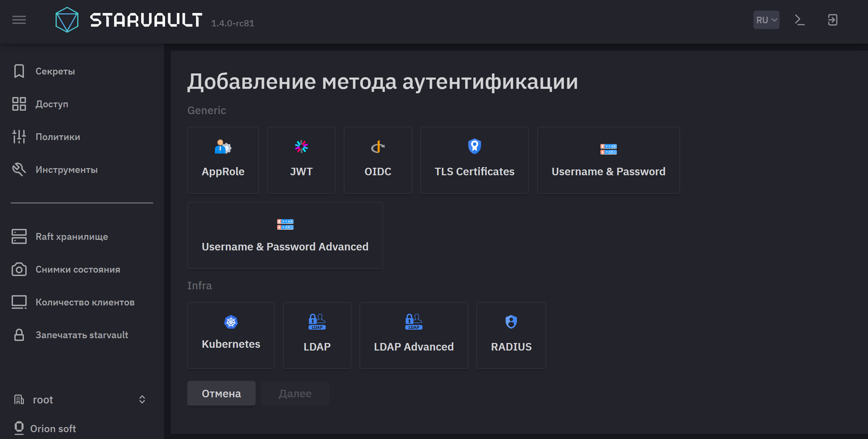The image size is (868, 439).
Task: Select the OIDC icon
Action: tap(378, 147)
